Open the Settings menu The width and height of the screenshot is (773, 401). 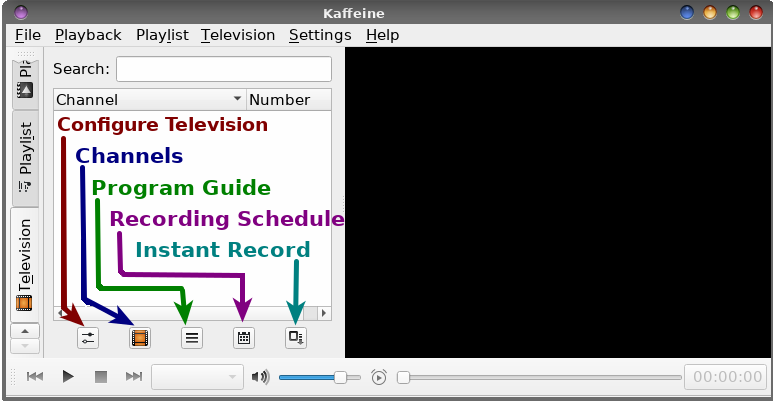320,35
